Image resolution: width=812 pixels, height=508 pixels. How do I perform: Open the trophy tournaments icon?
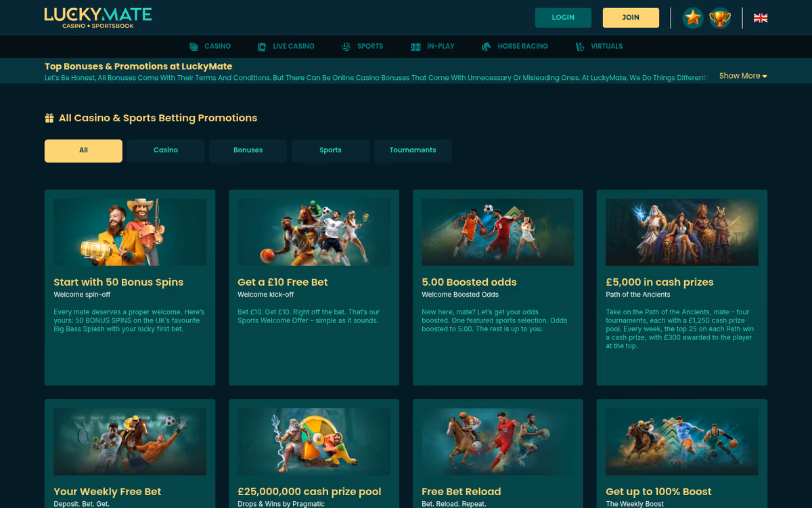point(720,18)
